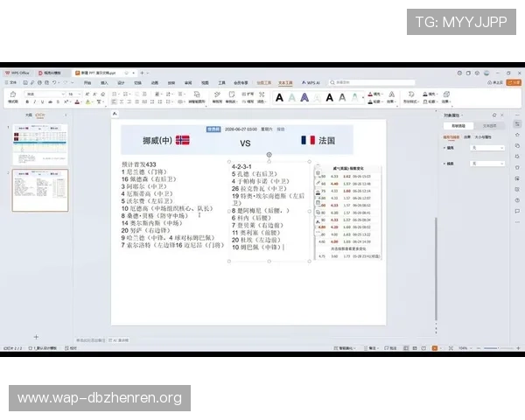Image resolution: width=525 pixels, height=420 pixels.
Task: Open the 填充 (fill) dropdown in properties panel
Action: click(487, 148)
